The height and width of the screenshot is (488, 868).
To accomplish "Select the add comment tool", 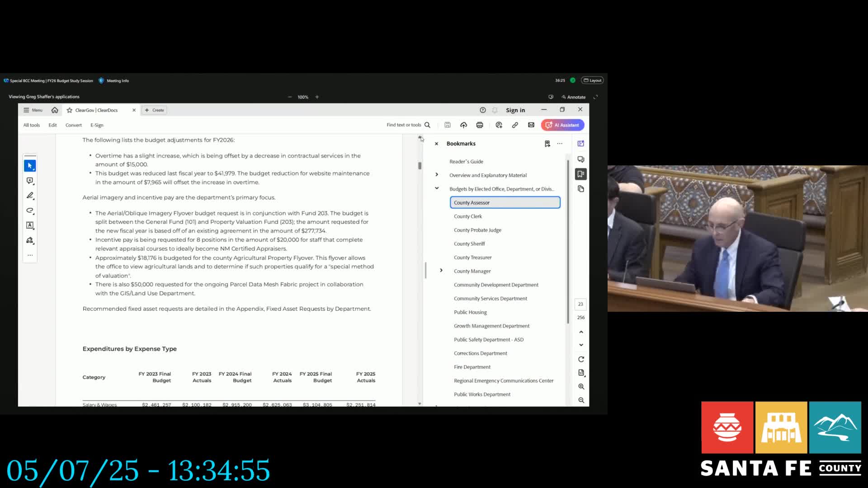I will (30, 181).
